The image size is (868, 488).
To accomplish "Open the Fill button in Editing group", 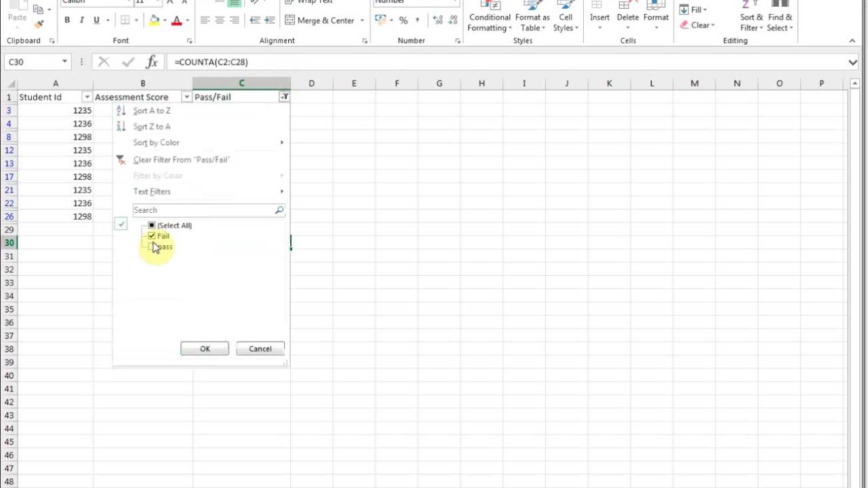I will pyautogui.click(x=694, y=10).
